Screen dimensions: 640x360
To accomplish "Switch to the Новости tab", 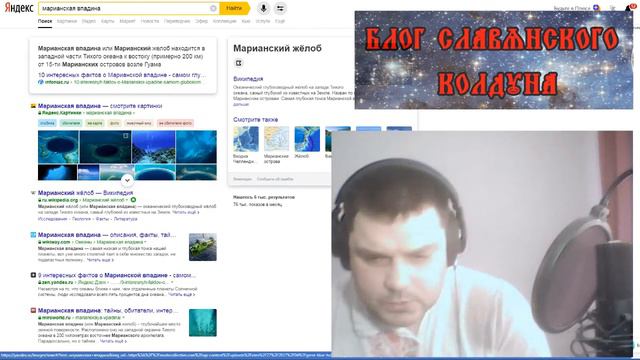I will pyautogui.click(x=150, y=21).
